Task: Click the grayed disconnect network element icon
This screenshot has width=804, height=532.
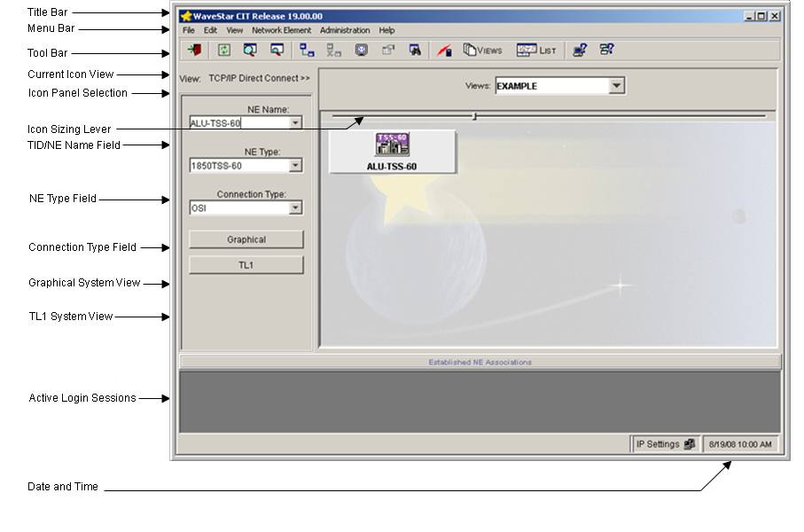Action: (x=334, y=51)
